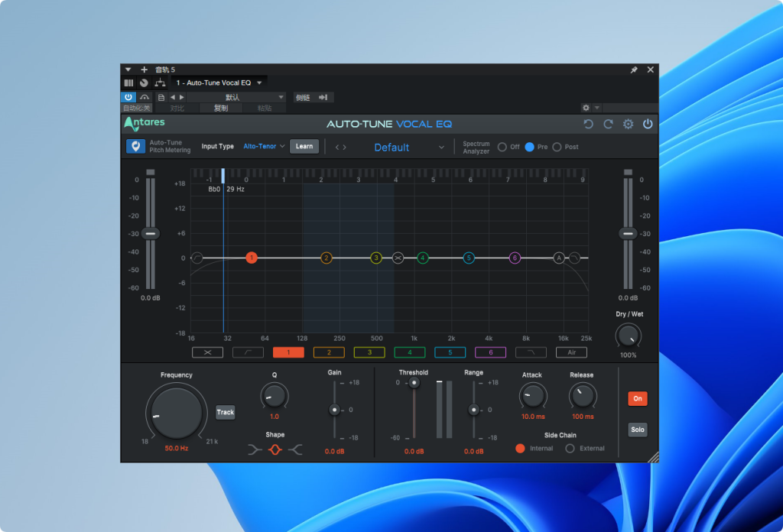
Task: Toggle the band On button
Action: 638,398
